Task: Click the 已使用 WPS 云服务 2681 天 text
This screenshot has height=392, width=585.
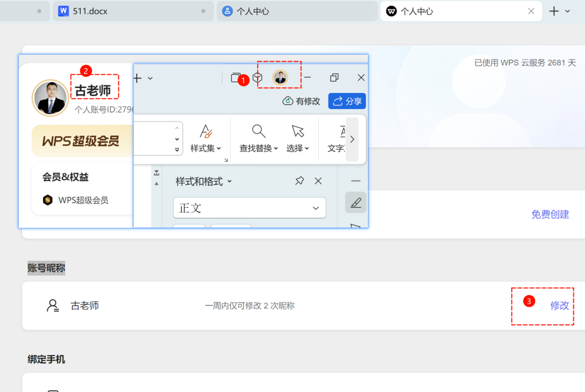Action: [525, 63]
